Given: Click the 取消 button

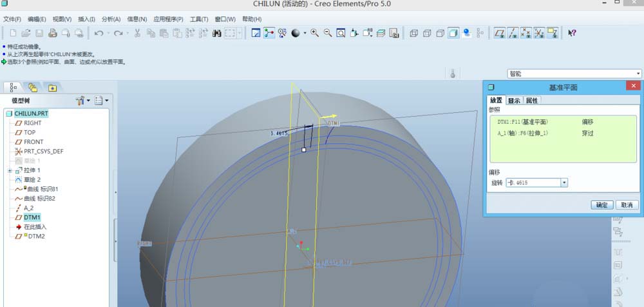Looking at the screenshot, I should (627, 205).
